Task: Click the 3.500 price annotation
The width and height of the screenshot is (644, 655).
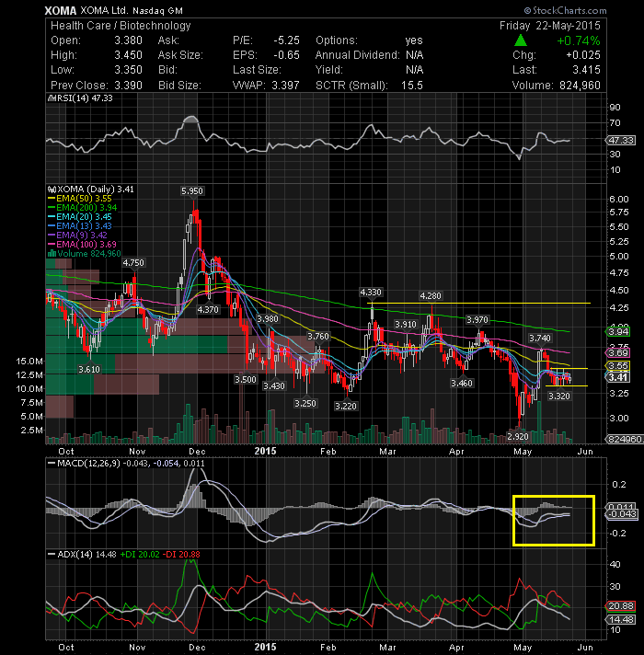Action: (246, 379)
